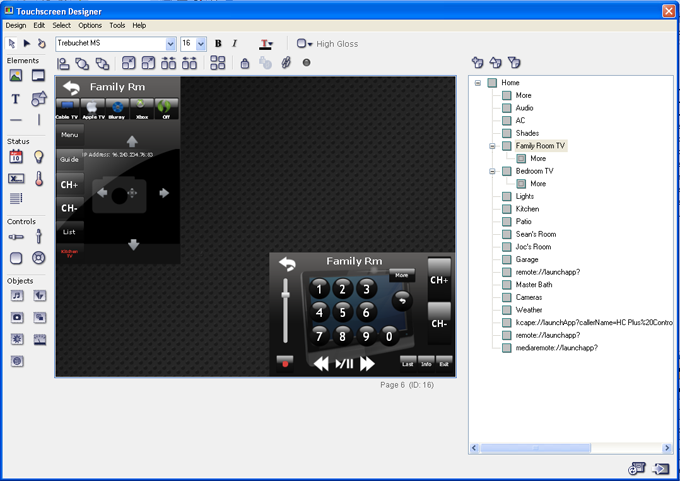
Task: Open the text color picker
Action: [x=266, y=44]
